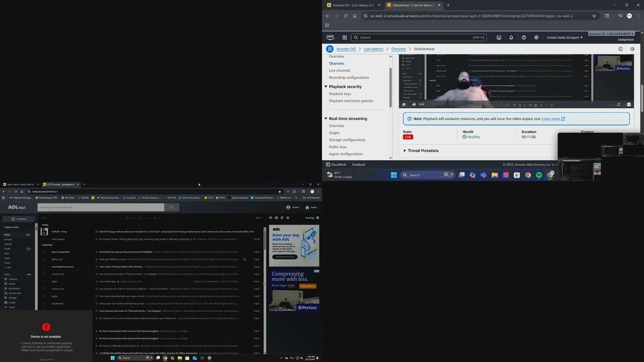Toggle AWS side navigation hamburger

coord(330,49)
